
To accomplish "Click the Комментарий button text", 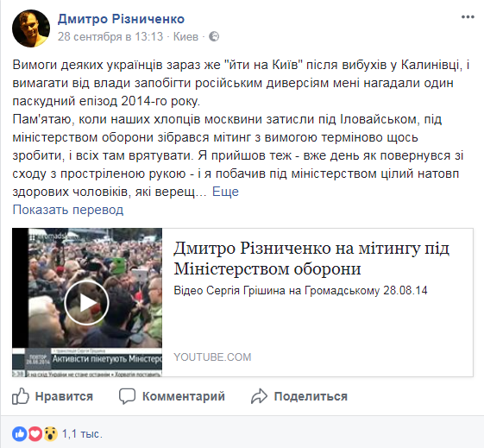I will coord(184,396).
